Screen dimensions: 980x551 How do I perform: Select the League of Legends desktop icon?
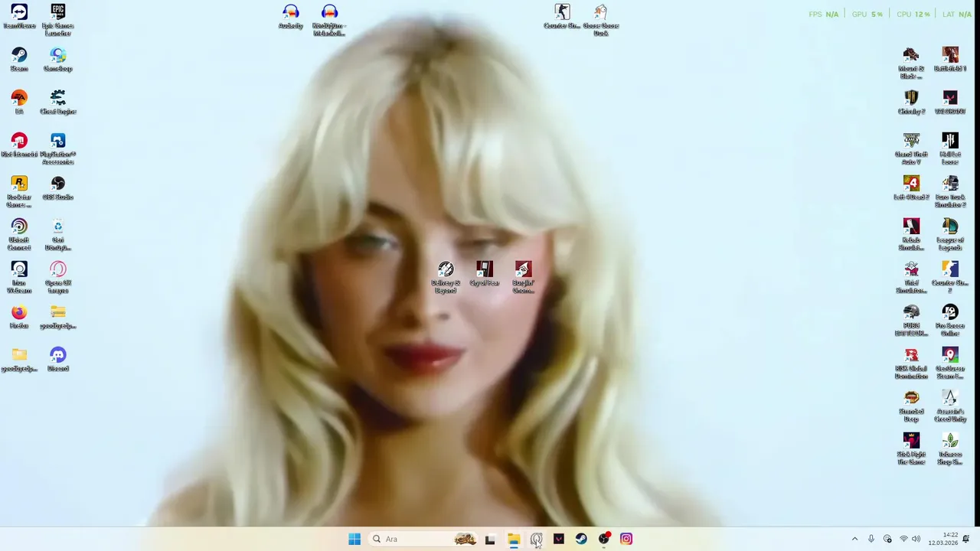coord(950,234)
